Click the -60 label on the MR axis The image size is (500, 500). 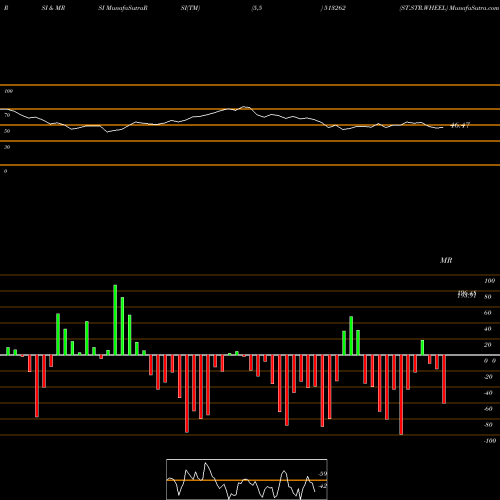click(x=488, y=409)
